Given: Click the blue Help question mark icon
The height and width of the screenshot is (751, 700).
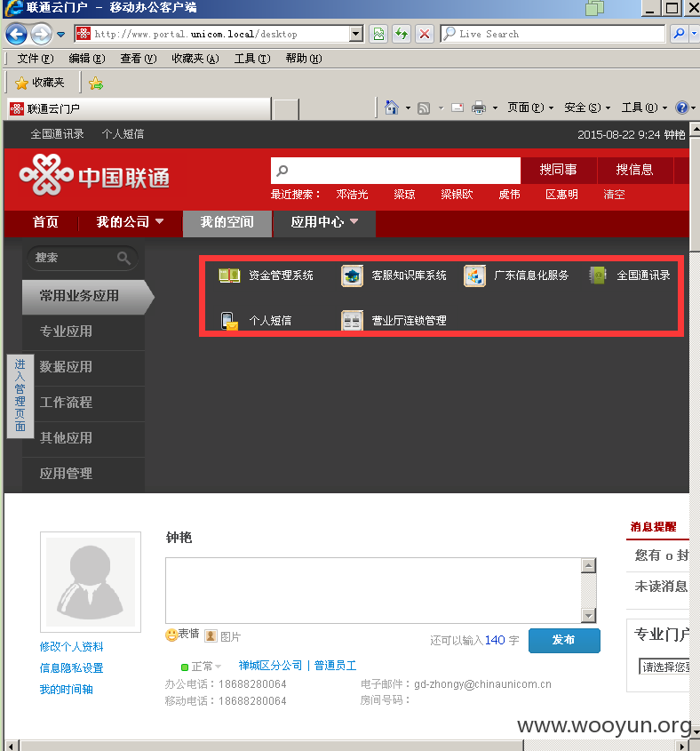Looking at the screenshot, I should (x=682, y=108).
